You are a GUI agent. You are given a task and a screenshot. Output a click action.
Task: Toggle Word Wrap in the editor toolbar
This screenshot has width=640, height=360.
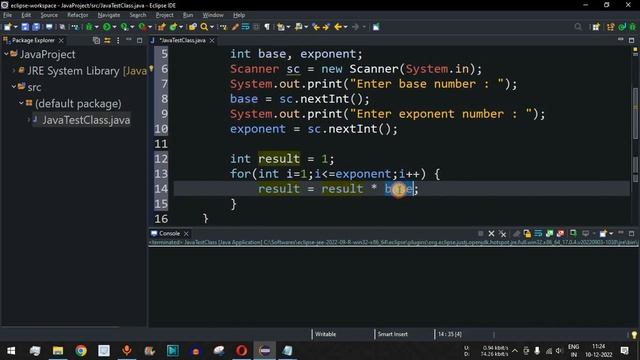pyautogui.click(x=245, y=27)
